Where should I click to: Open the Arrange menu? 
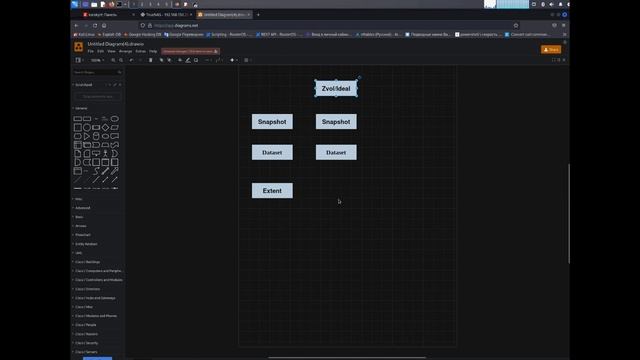click(x=125, y=51)
